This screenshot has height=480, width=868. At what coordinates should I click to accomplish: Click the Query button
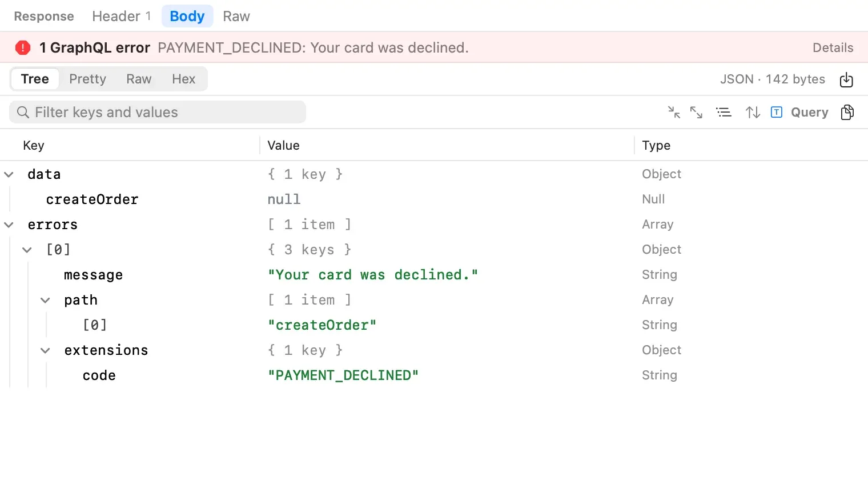(x=810, y=112)
